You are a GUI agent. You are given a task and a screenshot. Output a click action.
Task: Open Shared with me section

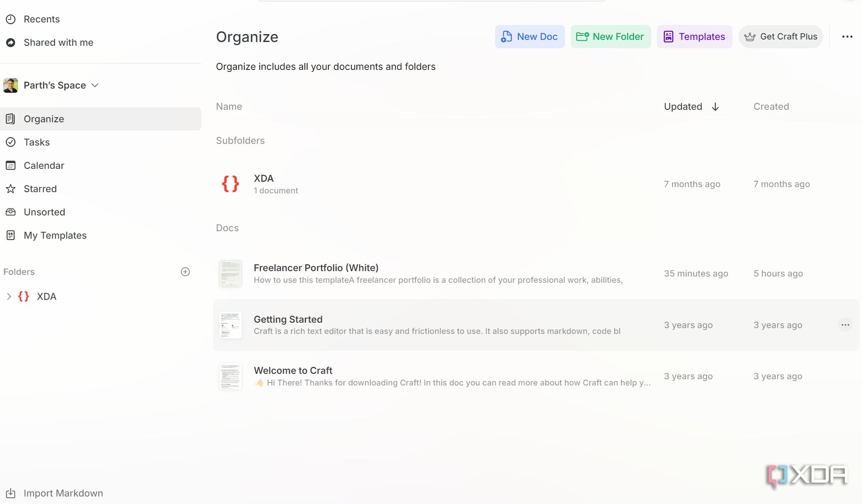point(58,42)
